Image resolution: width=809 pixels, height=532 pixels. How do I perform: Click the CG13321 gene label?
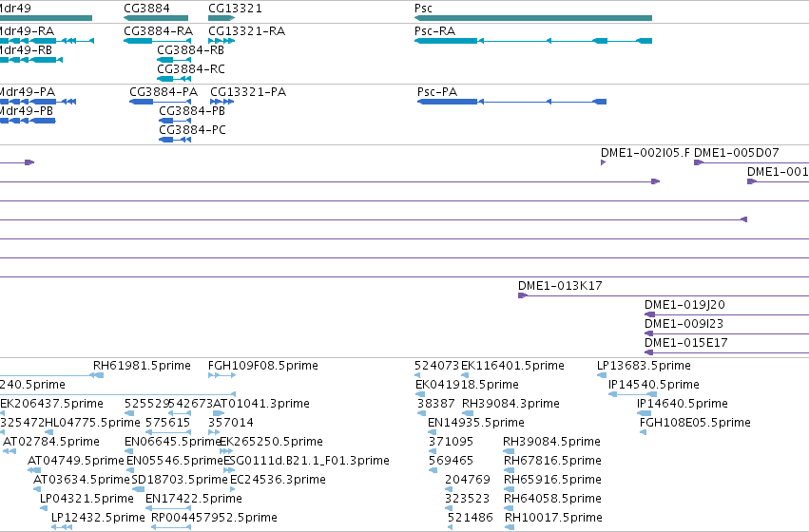click(x=235, y=9)
